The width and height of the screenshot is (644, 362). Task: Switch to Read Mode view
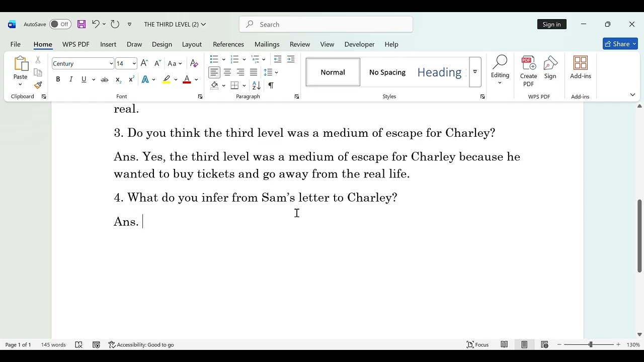504,344
